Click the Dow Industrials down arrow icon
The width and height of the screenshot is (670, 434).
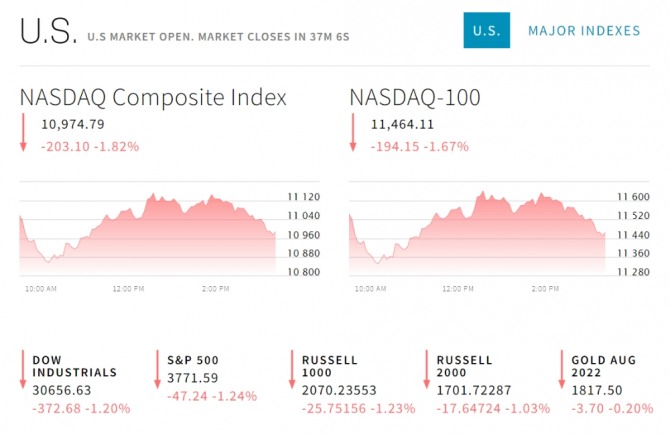22,370
